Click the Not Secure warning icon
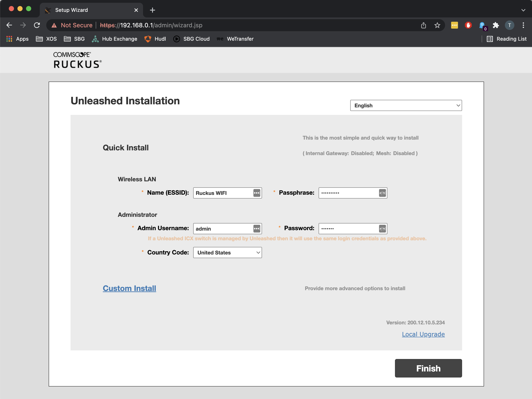Viewport: 532px width, 399px height. point(54,25)
